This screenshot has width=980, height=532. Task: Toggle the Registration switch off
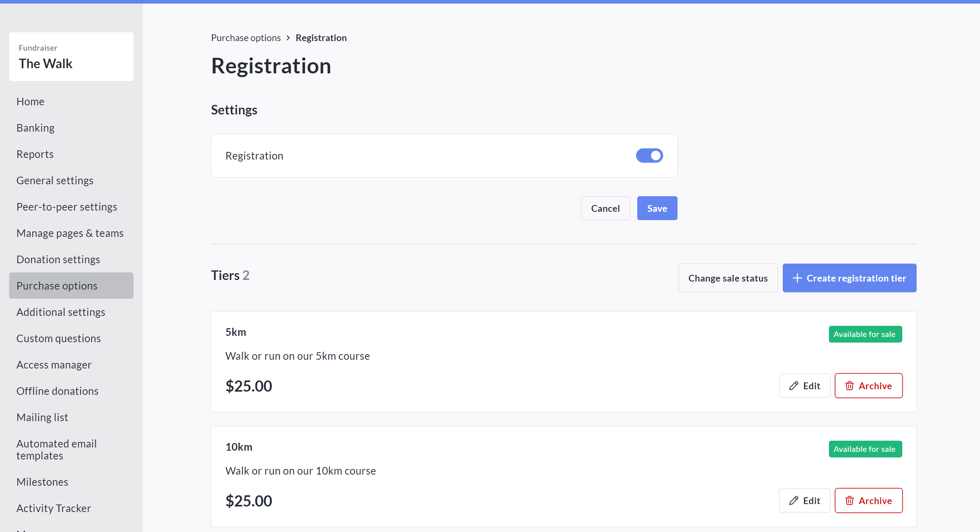(x=649, y=156)
